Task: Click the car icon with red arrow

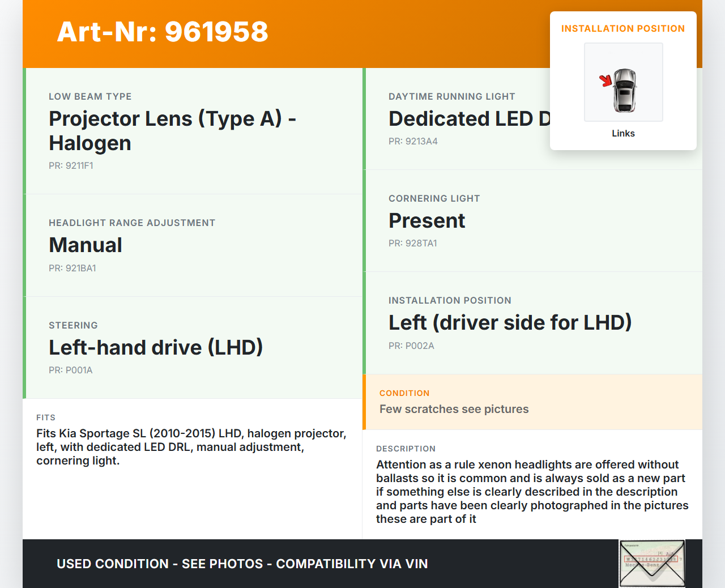Action: (623, 83)
